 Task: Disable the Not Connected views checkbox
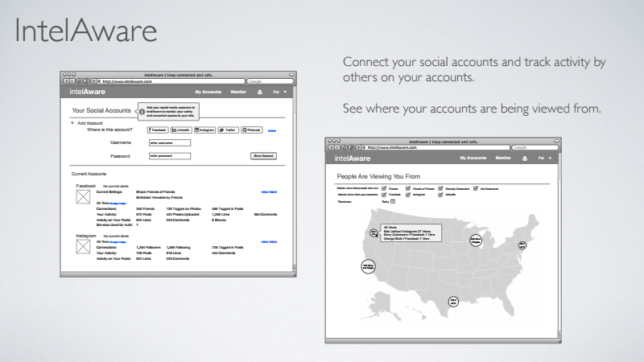tap(476, 188)
